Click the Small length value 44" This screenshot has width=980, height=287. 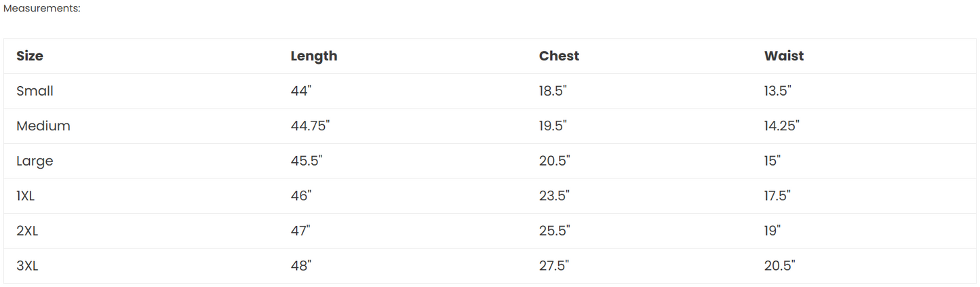pos(300,91)
